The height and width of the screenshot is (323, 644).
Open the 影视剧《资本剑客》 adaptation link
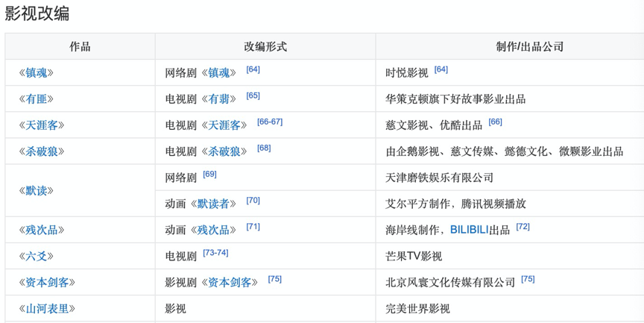(229, 283)
